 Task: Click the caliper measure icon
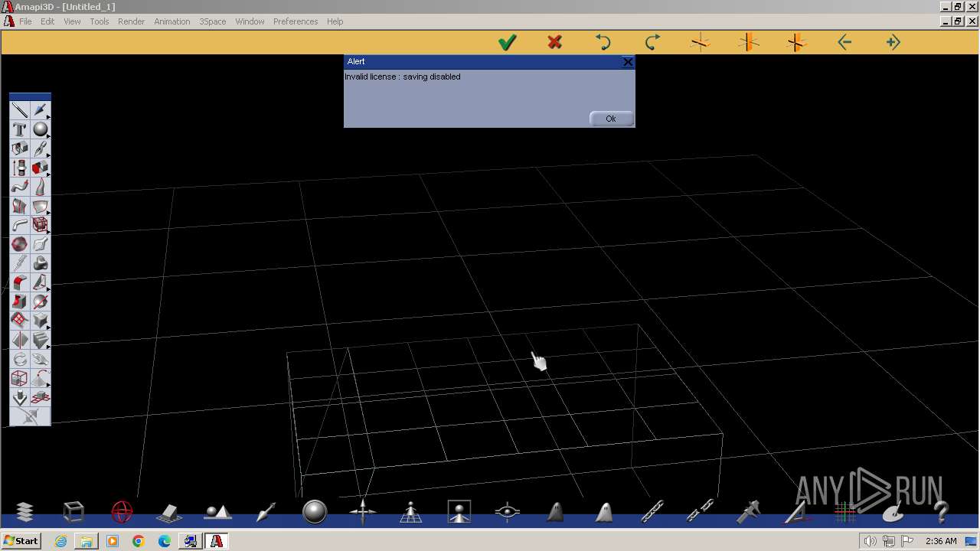pyautogui.click(x=748, y=511)
